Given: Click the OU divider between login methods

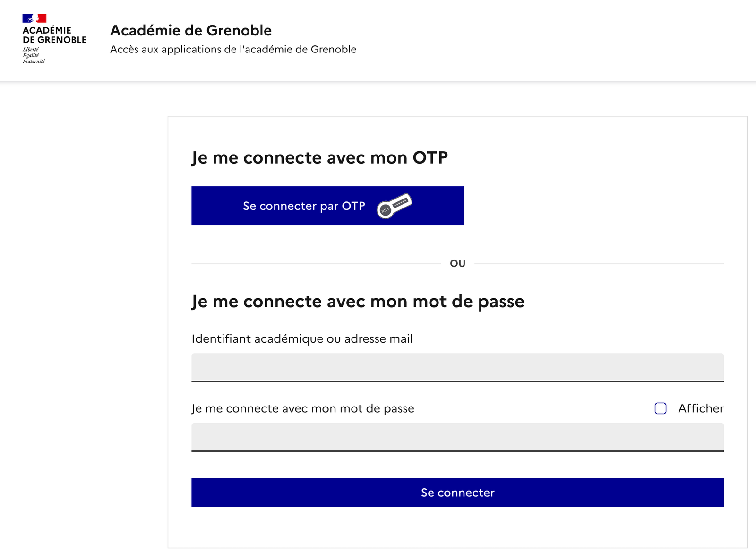Looking at the screenshot, I should pos(457,263).
